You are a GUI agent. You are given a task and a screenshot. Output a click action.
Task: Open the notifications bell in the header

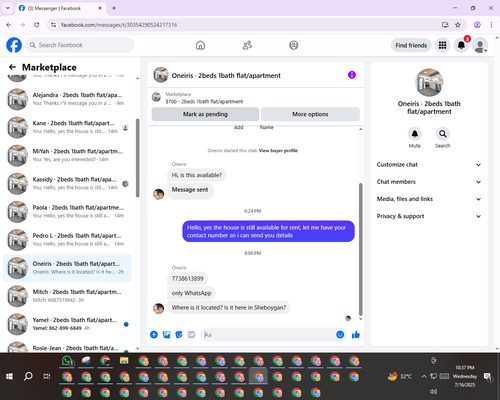pos(461,45)
